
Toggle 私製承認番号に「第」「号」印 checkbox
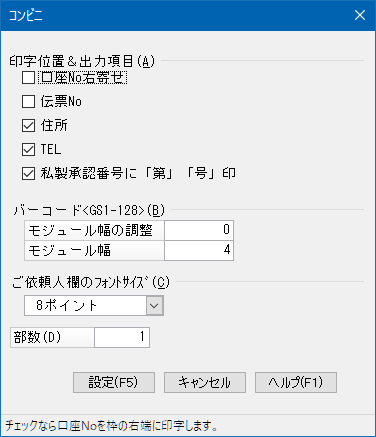[28, 173]
